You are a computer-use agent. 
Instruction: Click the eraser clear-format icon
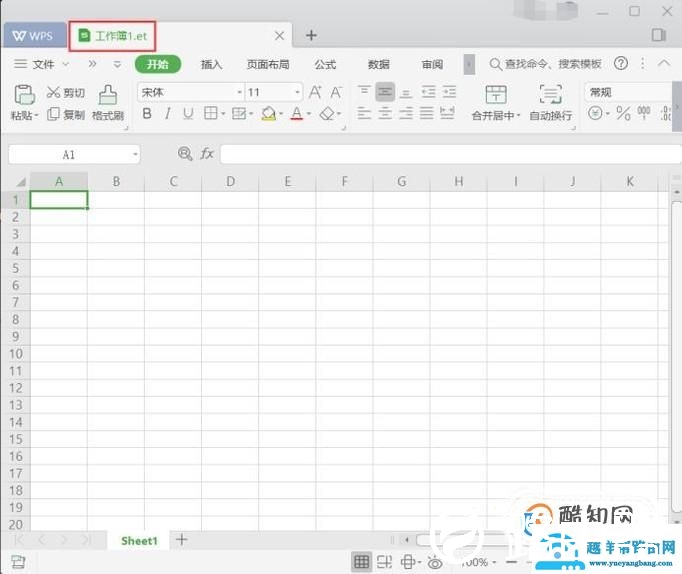(x=327, y=114)
